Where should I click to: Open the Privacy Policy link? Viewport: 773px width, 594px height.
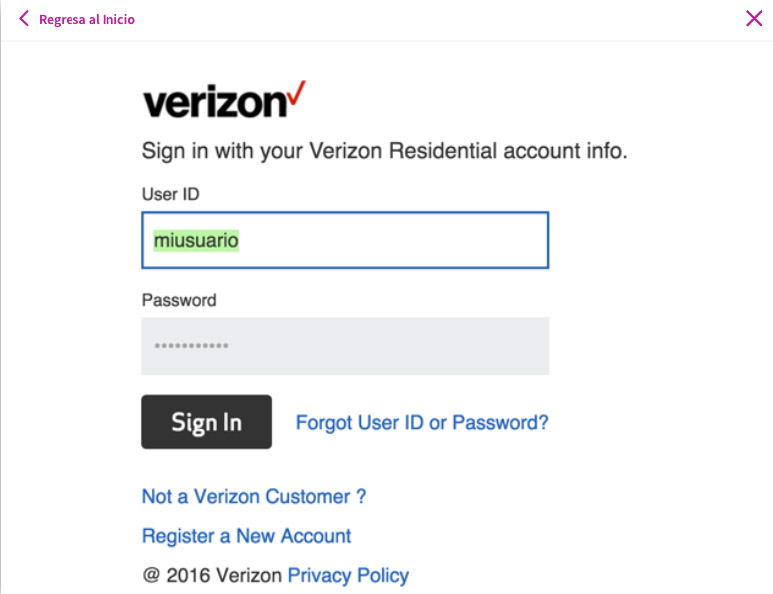(348, 575)
